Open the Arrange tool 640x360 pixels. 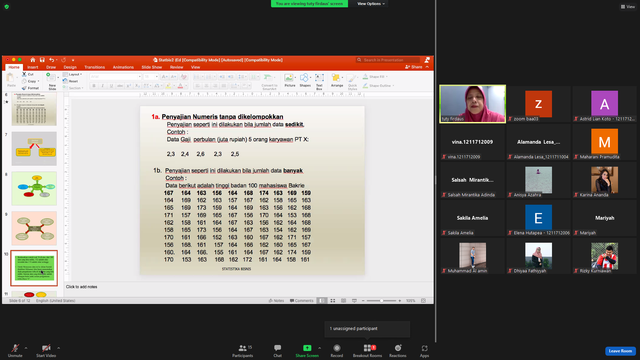(x=337, y=80)
